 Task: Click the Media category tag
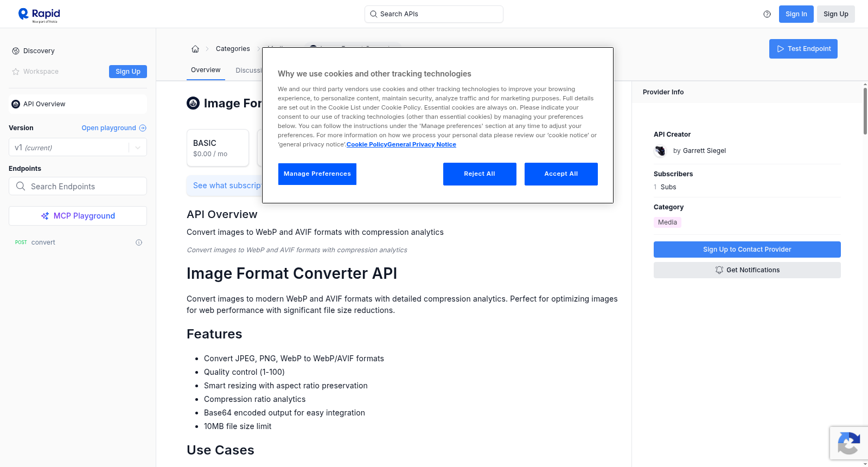(x=667, y=222)
